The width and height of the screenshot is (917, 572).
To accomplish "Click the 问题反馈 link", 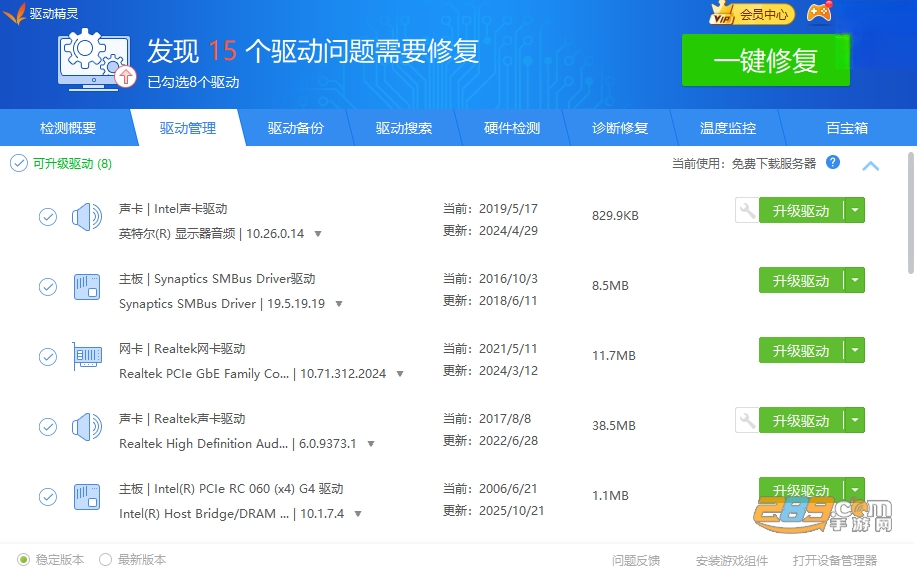I will [x=636, y=560].
